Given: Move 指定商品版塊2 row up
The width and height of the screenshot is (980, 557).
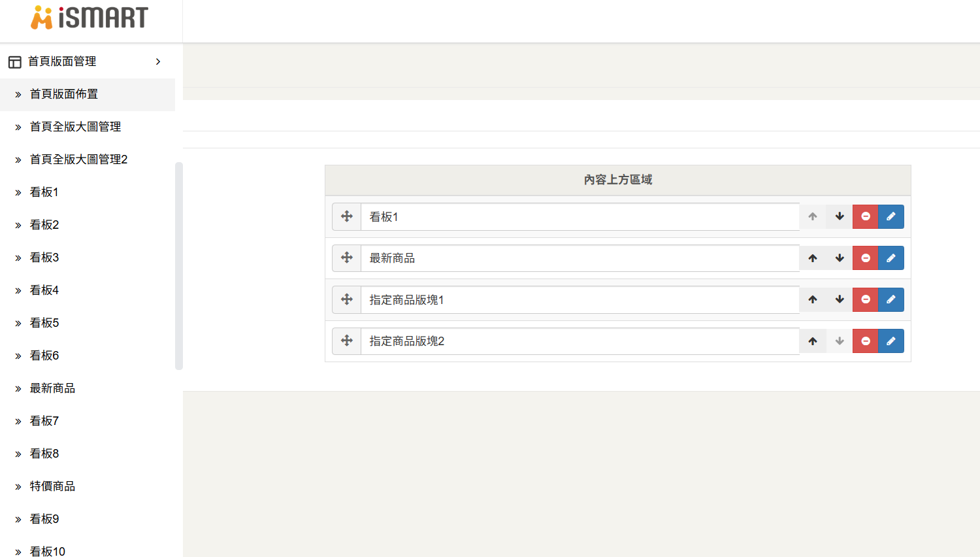Looking at the screenshot, I should click(813, 341).
